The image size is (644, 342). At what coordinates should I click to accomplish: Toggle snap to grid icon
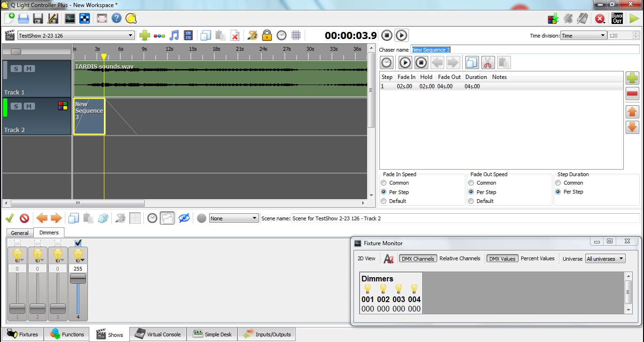pos(296,35)
